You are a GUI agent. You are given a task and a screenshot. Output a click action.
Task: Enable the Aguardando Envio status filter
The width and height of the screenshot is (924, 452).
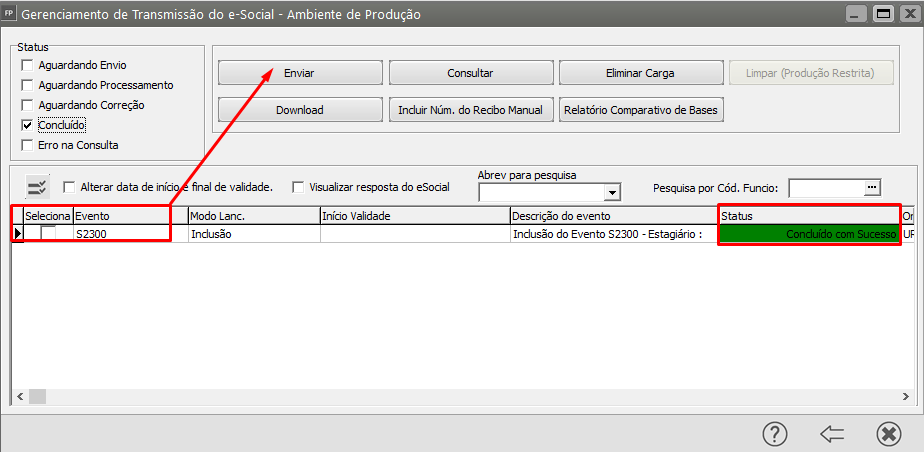(x=27, y=65)
